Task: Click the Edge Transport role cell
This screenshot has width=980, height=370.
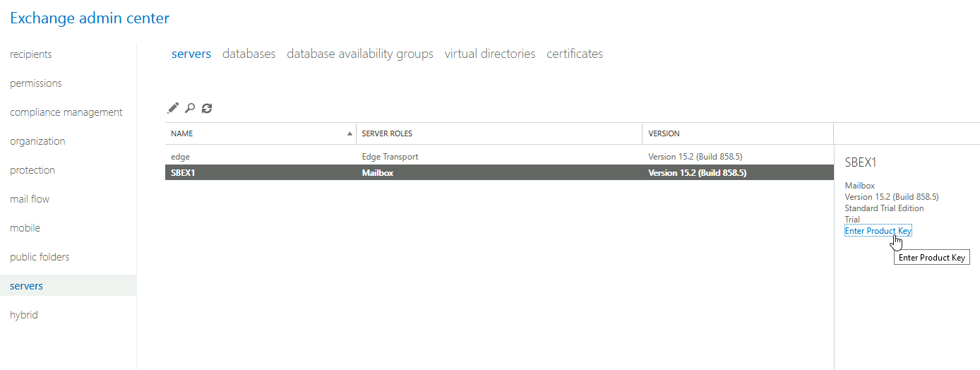Action: [390, 157]
